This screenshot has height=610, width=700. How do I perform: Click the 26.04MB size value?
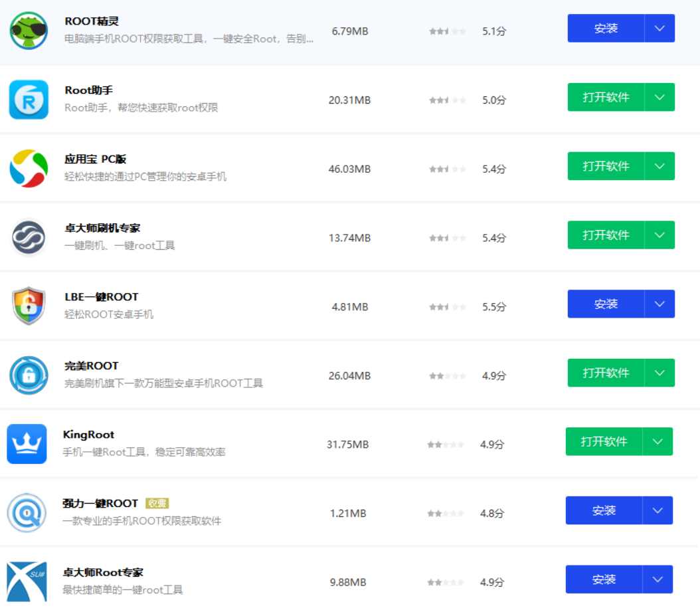pos(349,375)
